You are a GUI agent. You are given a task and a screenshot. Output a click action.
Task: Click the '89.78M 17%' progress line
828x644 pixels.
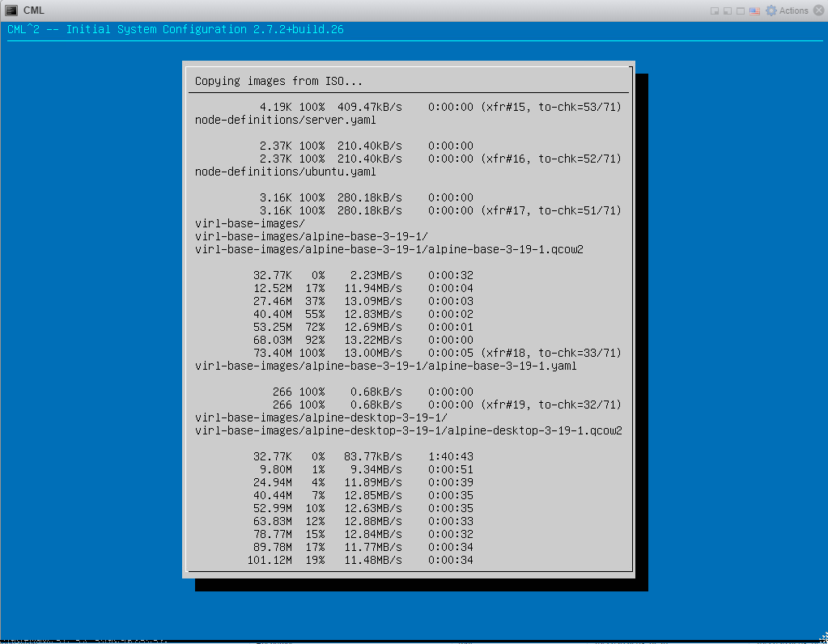[x=363, y=548]
